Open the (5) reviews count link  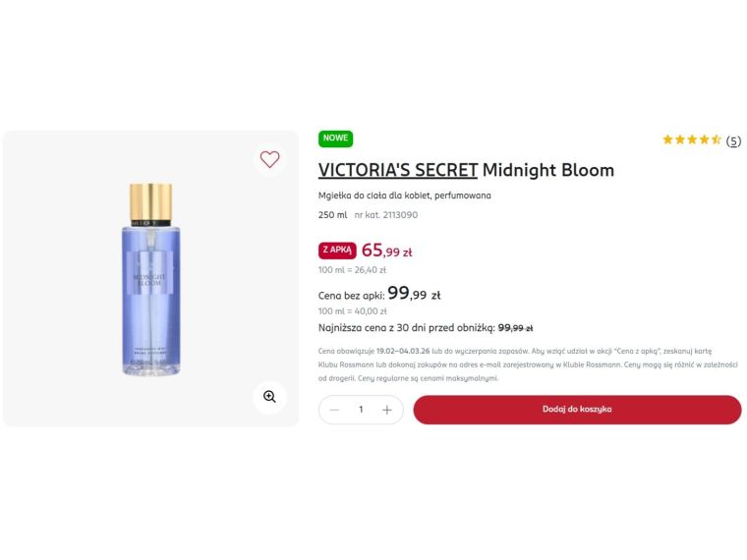(x=733, y=140)
